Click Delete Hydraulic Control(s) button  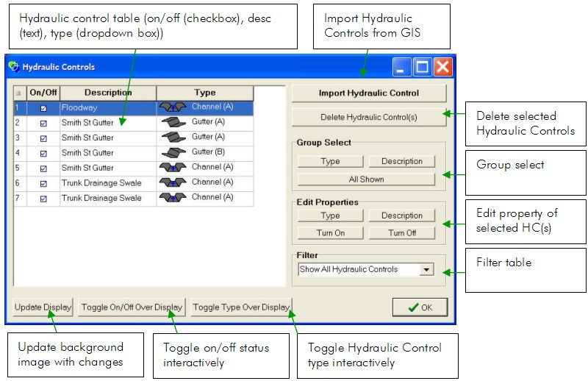tap(369, 117)
